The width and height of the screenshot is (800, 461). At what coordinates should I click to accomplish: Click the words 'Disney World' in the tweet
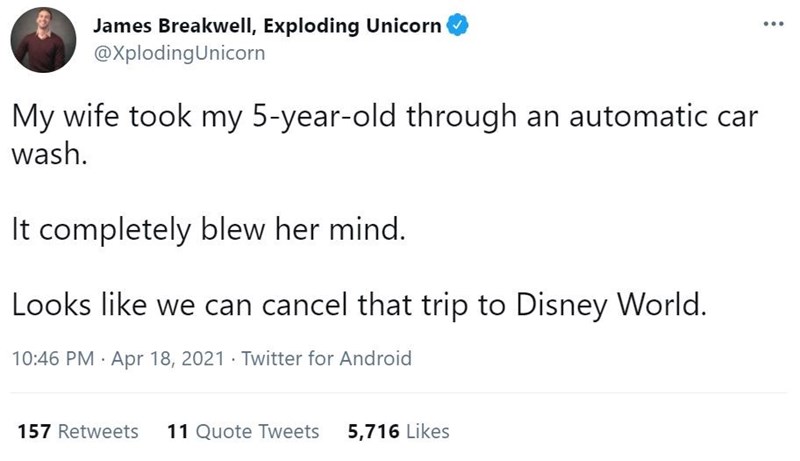609,304
